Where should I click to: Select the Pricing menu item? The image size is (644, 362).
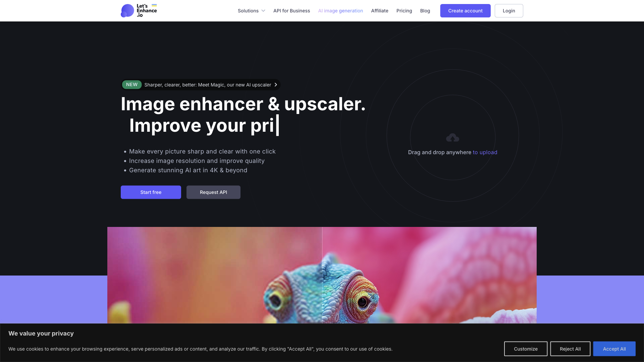pos(404,11)
